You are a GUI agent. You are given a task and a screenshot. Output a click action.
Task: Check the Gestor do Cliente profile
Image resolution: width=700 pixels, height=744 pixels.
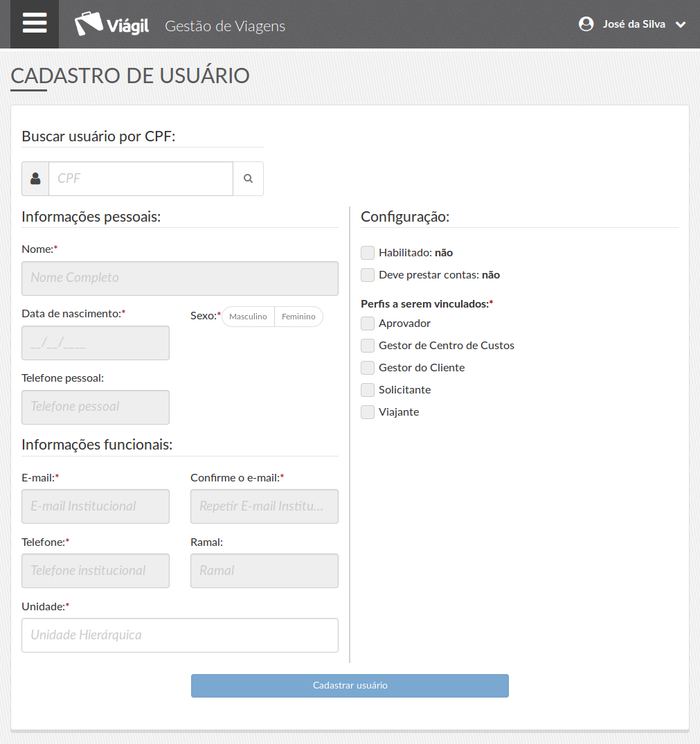368,368
